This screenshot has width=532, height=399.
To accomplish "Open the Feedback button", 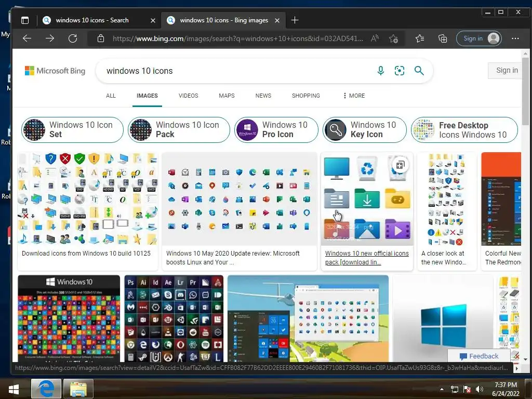I will point(478,356).
